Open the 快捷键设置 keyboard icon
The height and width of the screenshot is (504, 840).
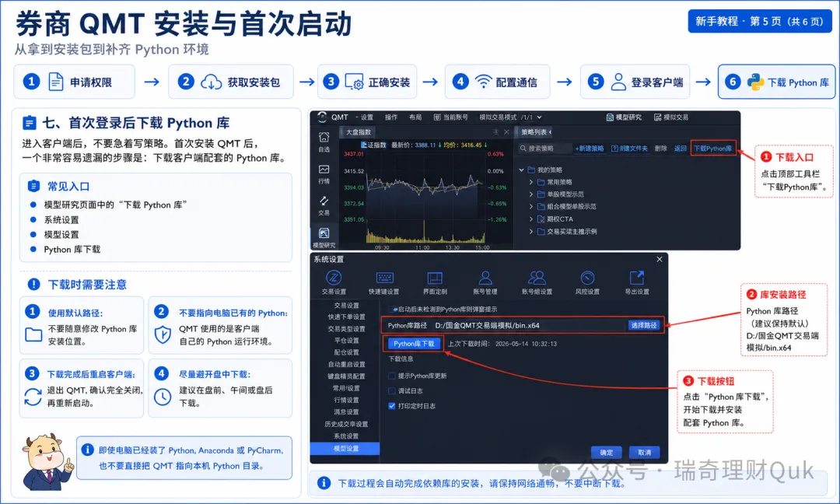(385, 278)
